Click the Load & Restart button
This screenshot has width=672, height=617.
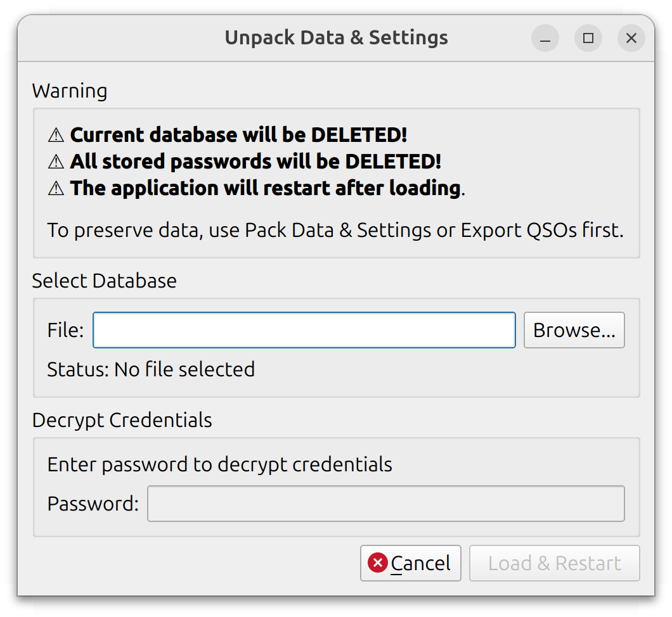point(555,563)
